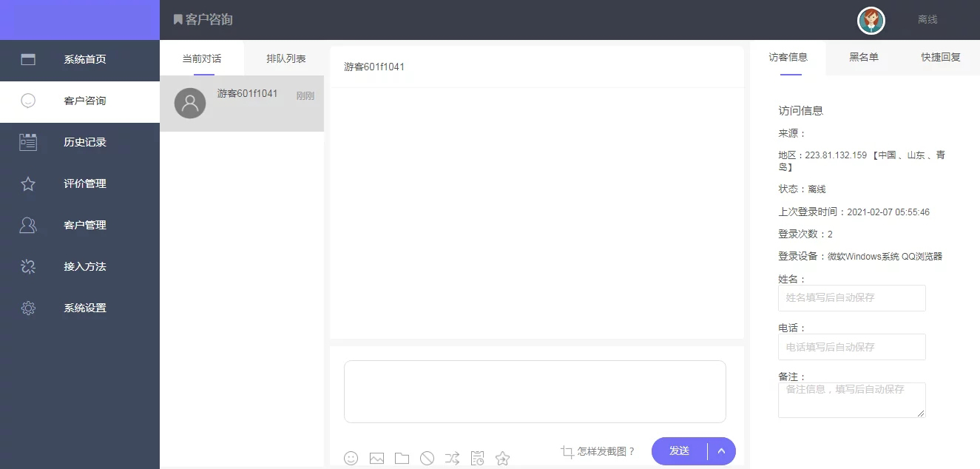Click the transfer conversation shuffle icon

(x=452, y=458)
